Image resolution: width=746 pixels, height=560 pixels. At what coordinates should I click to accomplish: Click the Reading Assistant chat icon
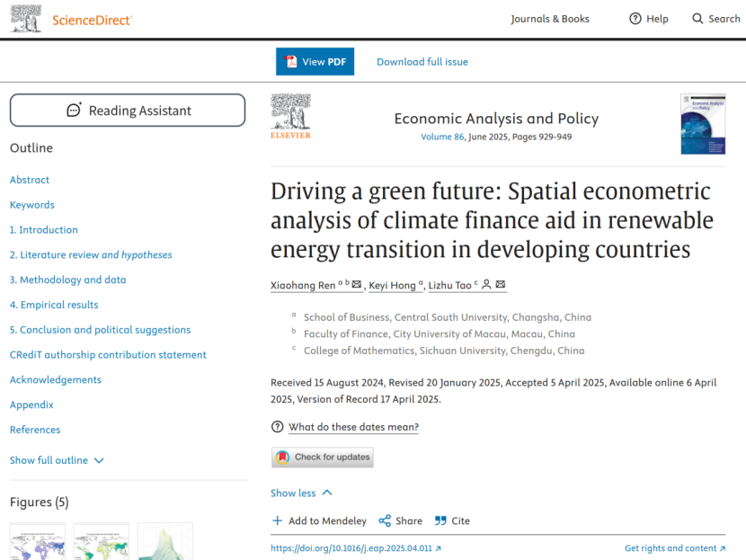(x=72, y=110)
